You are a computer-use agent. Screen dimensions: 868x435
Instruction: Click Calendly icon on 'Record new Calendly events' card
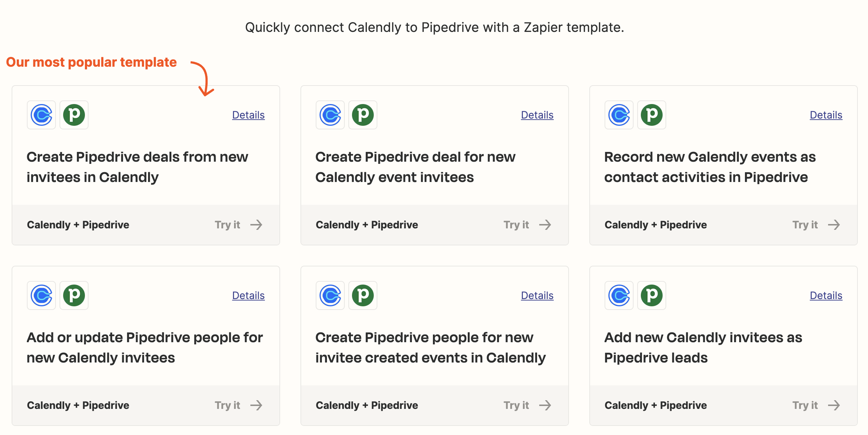pos(619,115)
